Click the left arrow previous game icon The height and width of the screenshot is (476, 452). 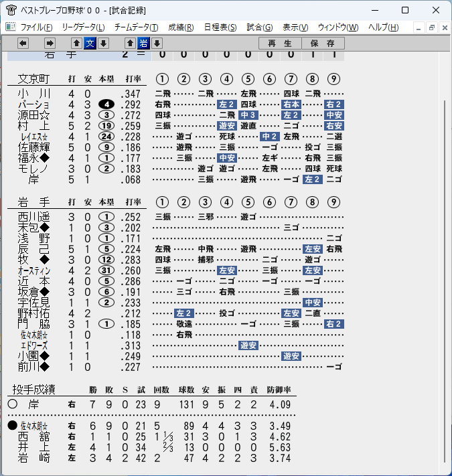(23, 43)
